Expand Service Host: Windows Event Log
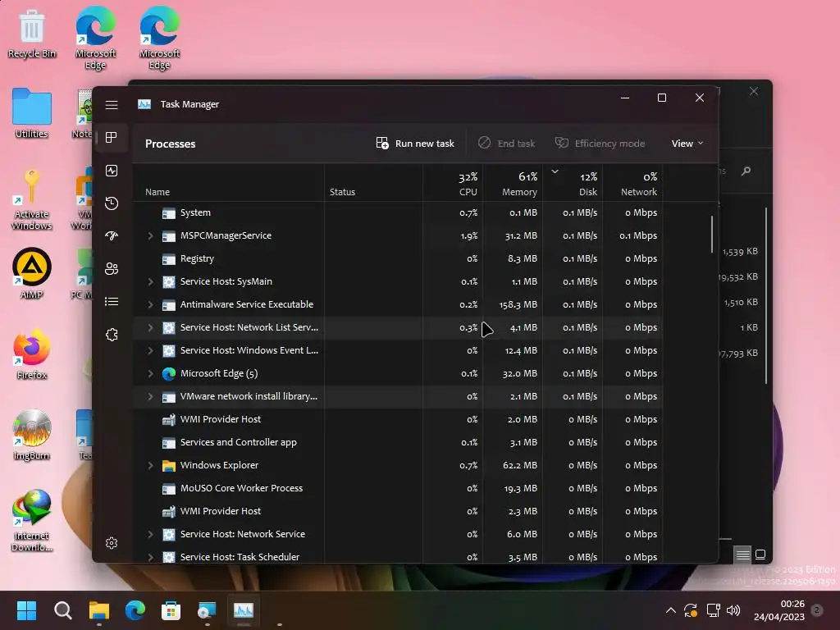This screenshot has width=840, height=630. [151, 350]
